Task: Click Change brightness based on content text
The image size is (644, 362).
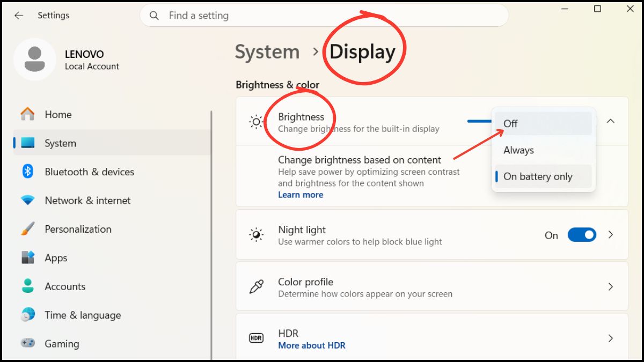Action: 360,160
